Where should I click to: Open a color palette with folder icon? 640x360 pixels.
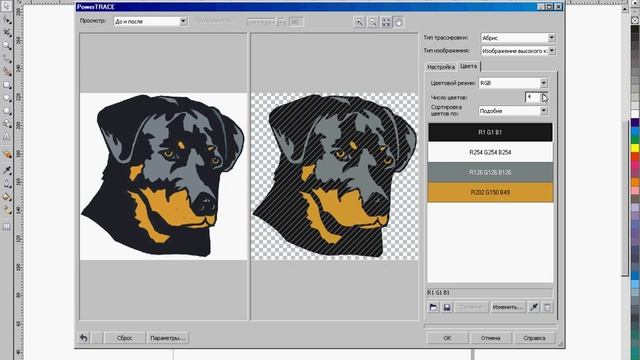click(x=433, y=307)
